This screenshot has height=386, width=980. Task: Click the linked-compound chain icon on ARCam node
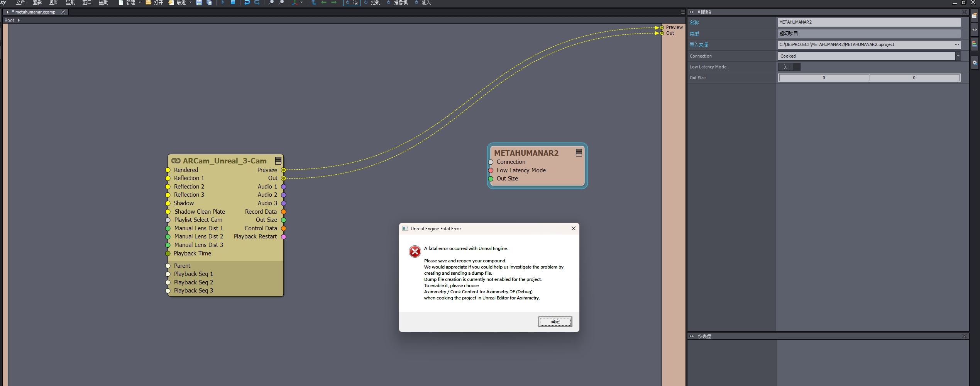point(176,161)
